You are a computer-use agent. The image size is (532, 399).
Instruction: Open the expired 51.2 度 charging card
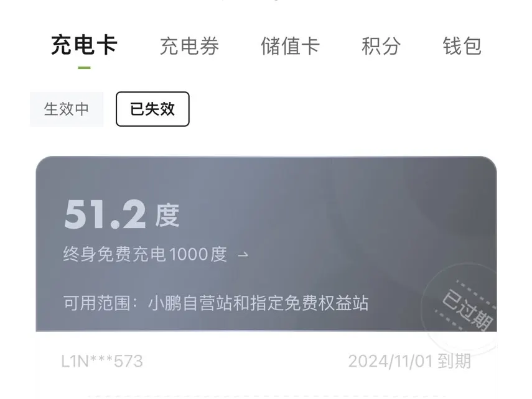pyautogui.click(x=266, y=277)
